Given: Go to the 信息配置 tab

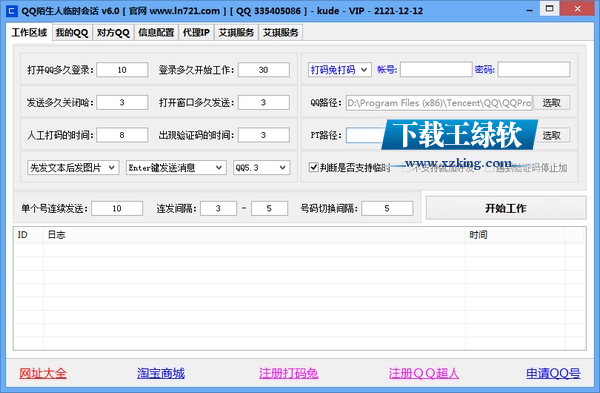Looking at the screenshot, I should (x=156, y=33).
